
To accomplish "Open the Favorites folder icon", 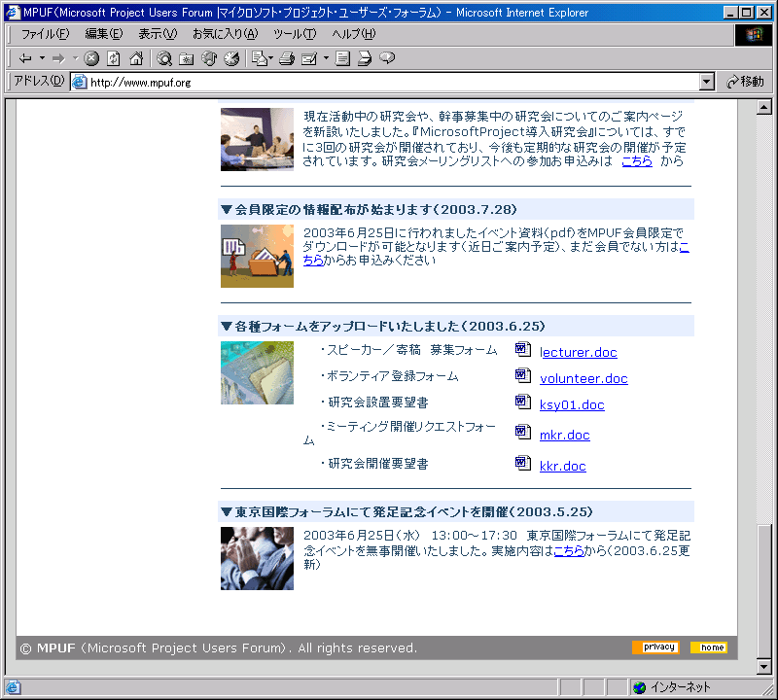I will tap(187, 58).
